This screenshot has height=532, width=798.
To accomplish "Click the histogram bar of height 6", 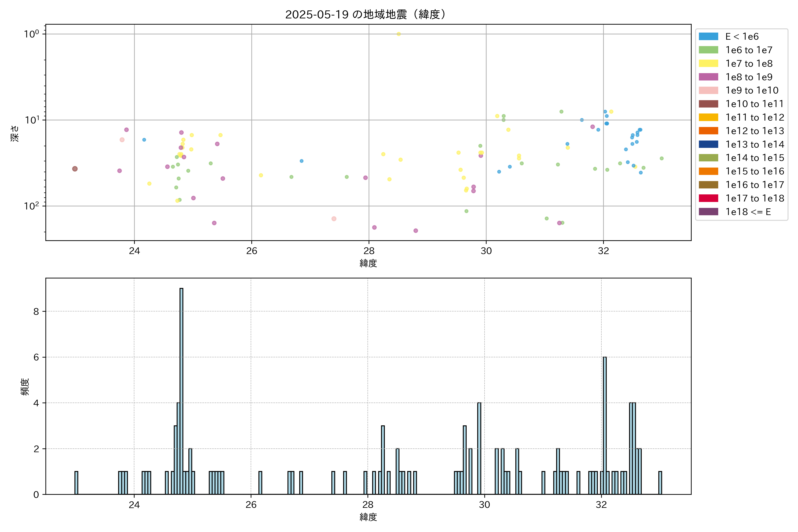I will (x=605, y=425).
